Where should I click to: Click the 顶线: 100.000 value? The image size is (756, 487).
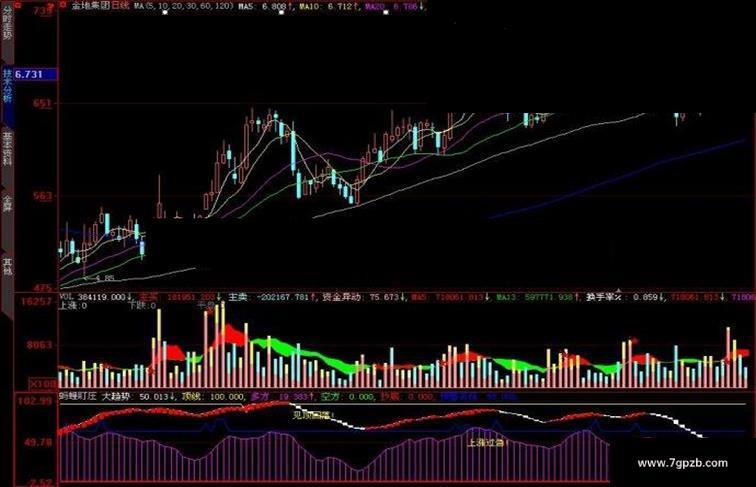pyautogui.click(x=213, y=396)
